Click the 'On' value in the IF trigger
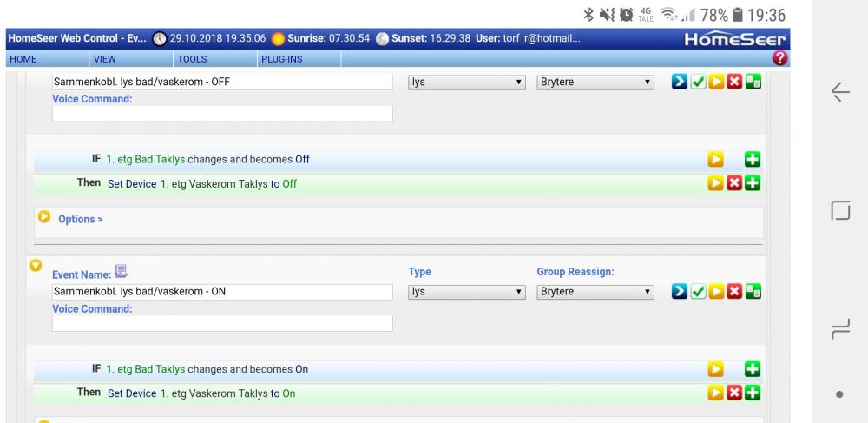Image resolution: width=868 pixels, height=423 pixels. [302, 369]
